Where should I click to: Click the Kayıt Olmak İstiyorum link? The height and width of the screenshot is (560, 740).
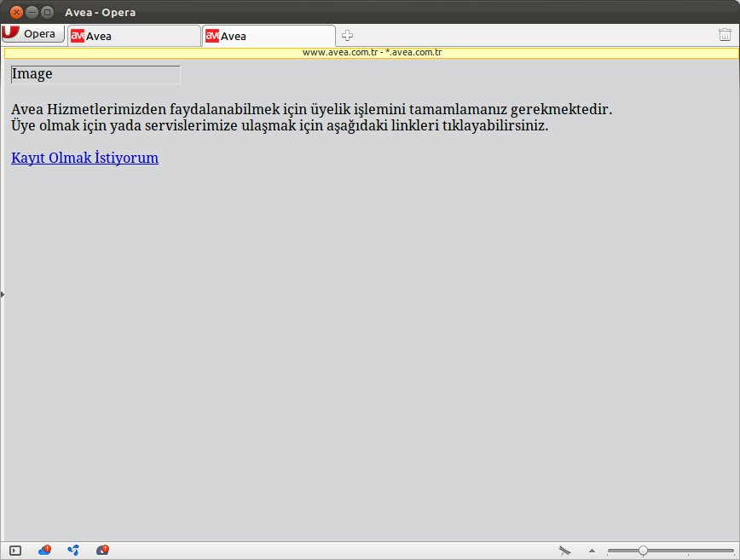click(x=84, y=158)
